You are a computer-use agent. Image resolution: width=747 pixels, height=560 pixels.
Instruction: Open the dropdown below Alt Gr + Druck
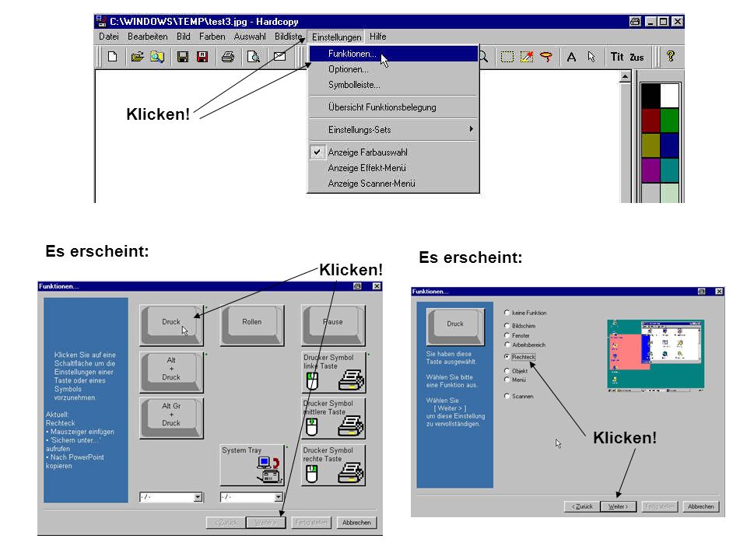coord(198,497)
